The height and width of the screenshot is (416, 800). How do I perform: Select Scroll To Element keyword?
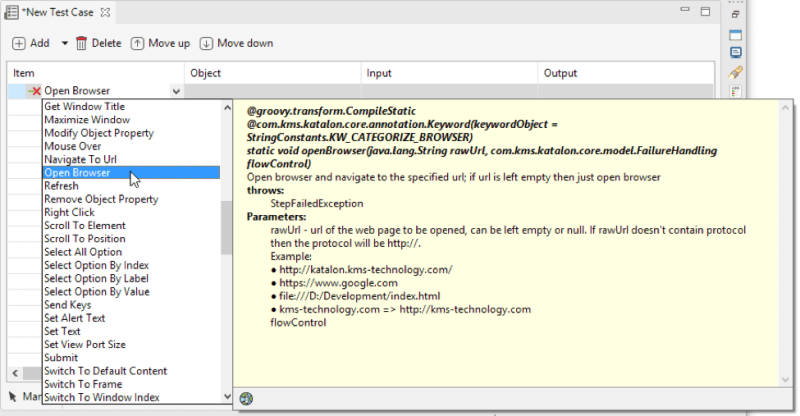(85, 226)
